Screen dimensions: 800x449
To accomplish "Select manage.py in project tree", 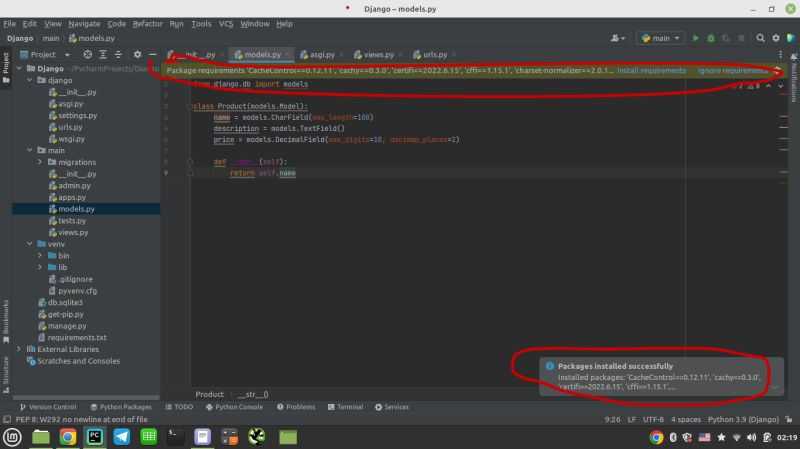I will tap(67, 326).
